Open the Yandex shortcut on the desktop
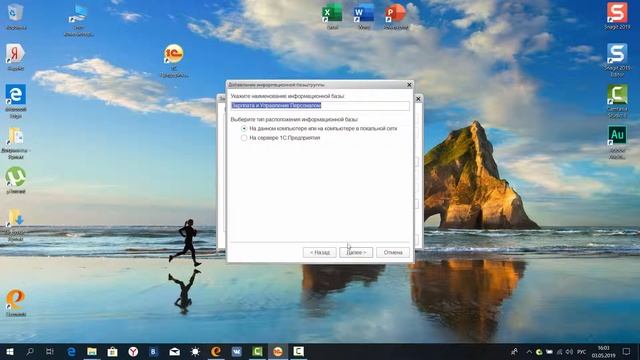640x360 pixels. [x=16, y=57]
